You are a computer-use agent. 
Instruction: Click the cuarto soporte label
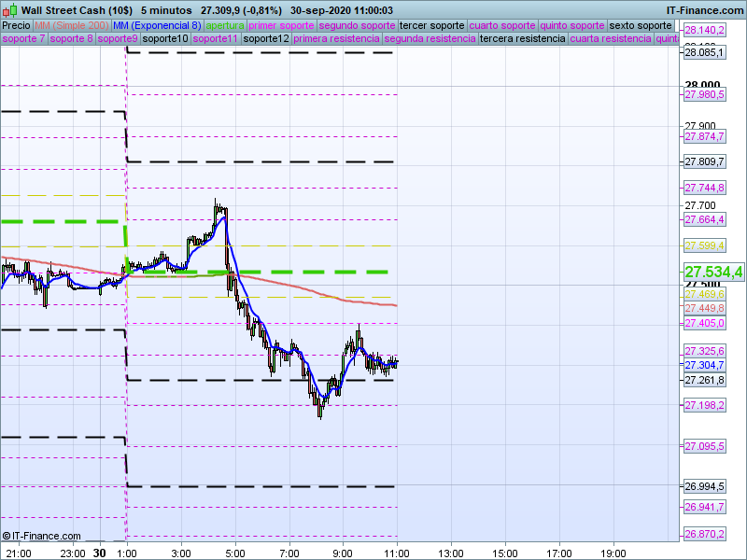click(x=502, y=26)
